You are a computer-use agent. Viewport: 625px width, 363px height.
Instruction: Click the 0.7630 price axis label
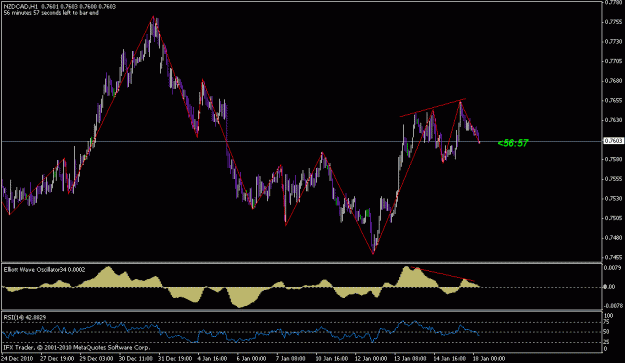pyautogui.click(x=614, y=120)
